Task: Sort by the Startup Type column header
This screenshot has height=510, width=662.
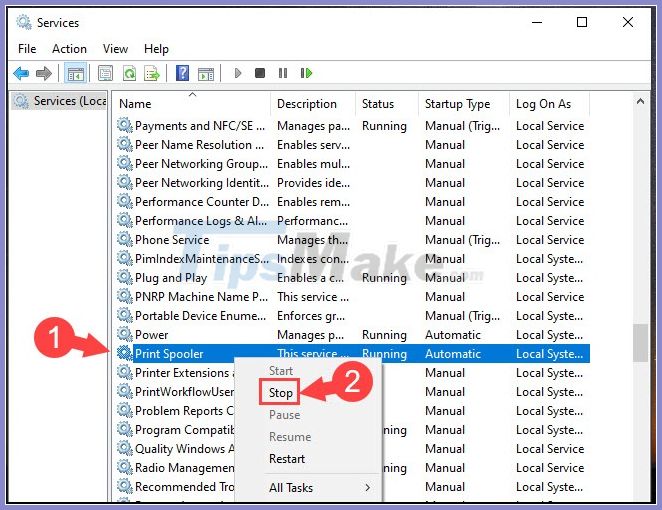Action: [464, 104]
